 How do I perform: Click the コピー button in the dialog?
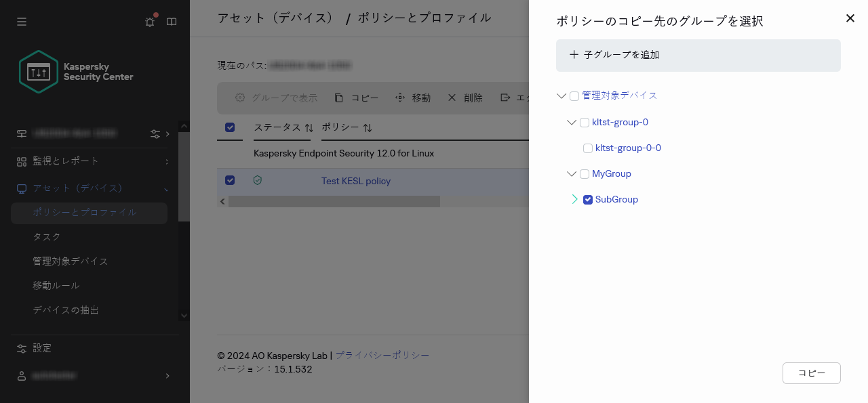811,373
